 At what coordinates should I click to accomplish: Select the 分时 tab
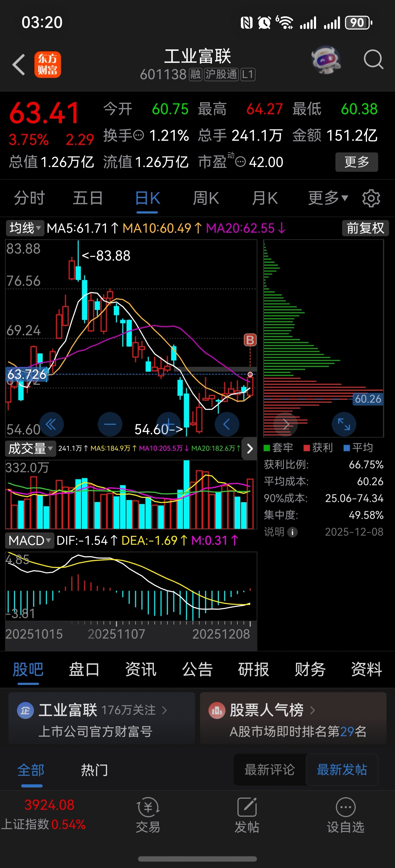click(x=30, y=198)
